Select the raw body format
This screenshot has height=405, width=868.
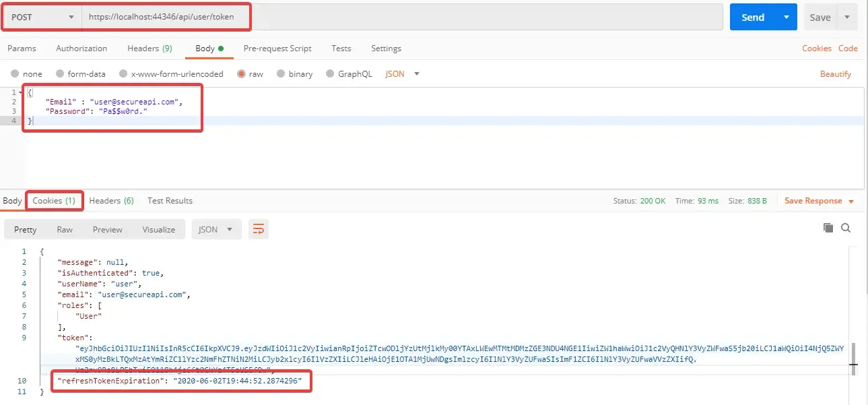click(251, 74)
